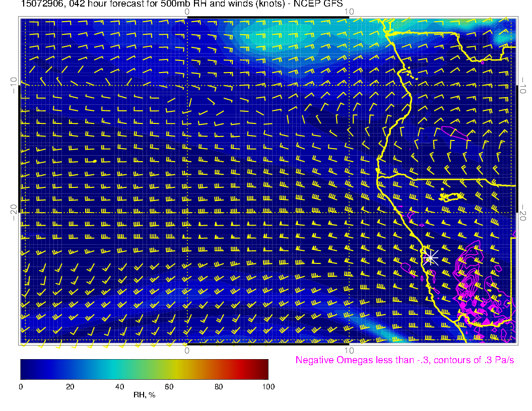The width and height of the screenshot is (532, 411).
Task: Click the white asterisk location marker
Action: coord(430,257)
